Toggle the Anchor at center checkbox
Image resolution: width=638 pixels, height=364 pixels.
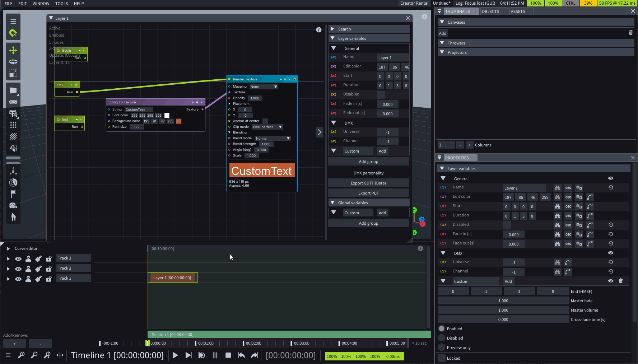tap(265, 121)
